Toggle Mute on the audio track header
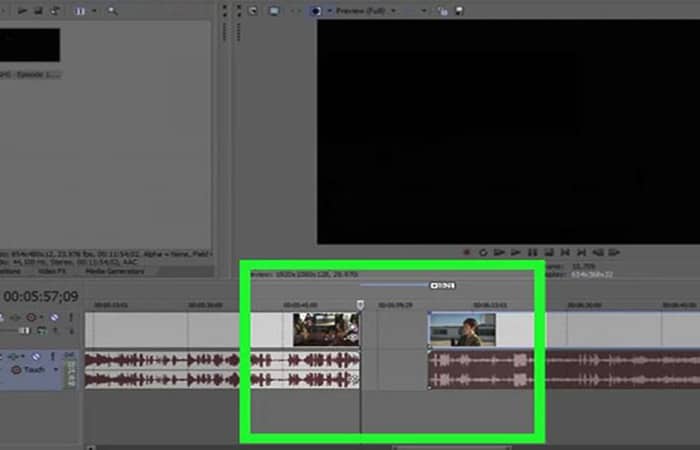The width and height of the screenshot is (700, 450). click(36, 356)
